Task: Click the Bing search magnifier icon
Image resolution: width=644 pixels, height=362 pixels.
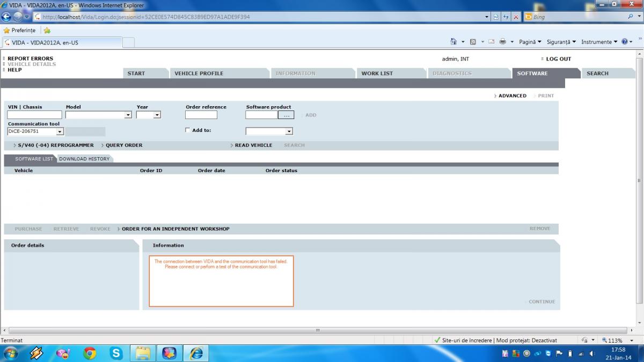Action: tap(630, 17)
